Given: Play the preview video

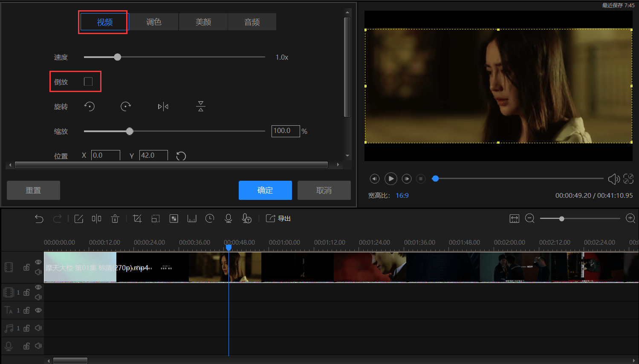Looking at the screenshot, I should (x=391, y=179).
